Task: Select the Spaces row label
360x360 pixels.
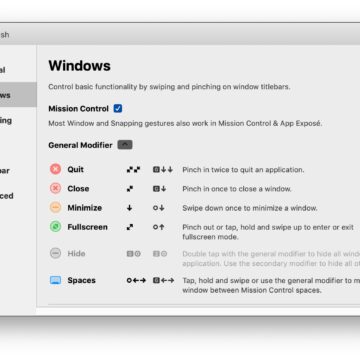Action: (x=82, y=280)
